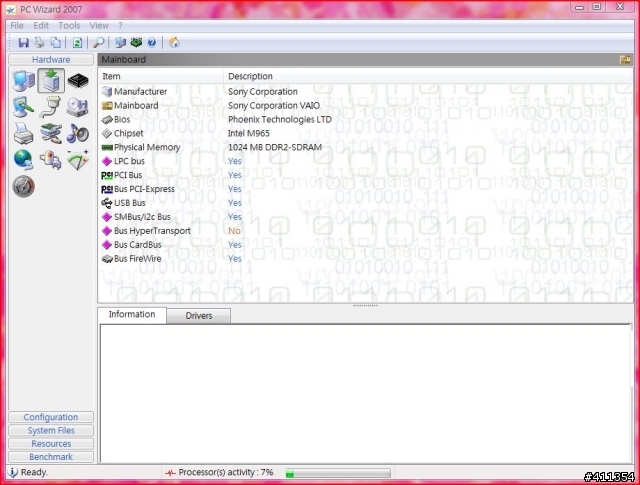Open the Power State plug icon

pyautogui.click(x=51, y=160)
